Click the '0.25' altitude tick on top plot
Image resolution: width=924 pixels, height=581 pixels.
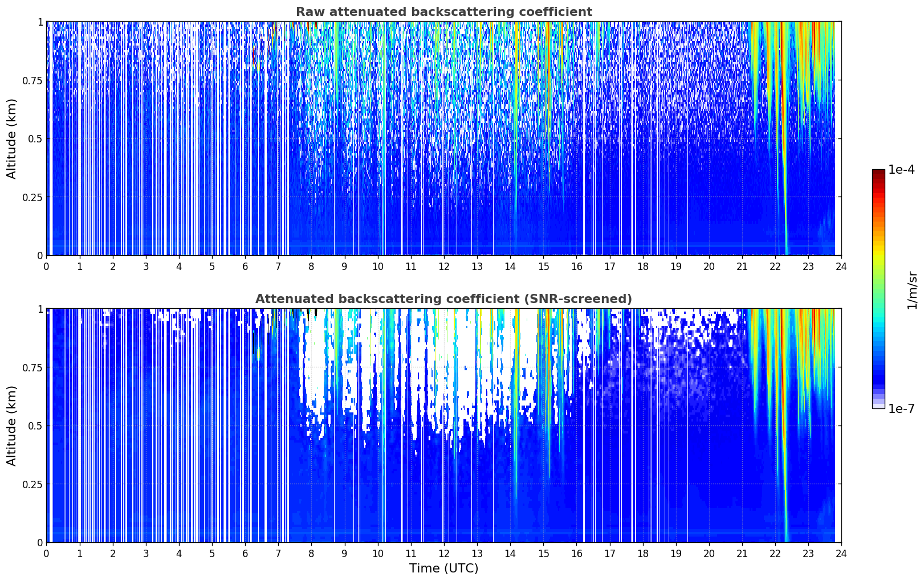tap(32, 197)
